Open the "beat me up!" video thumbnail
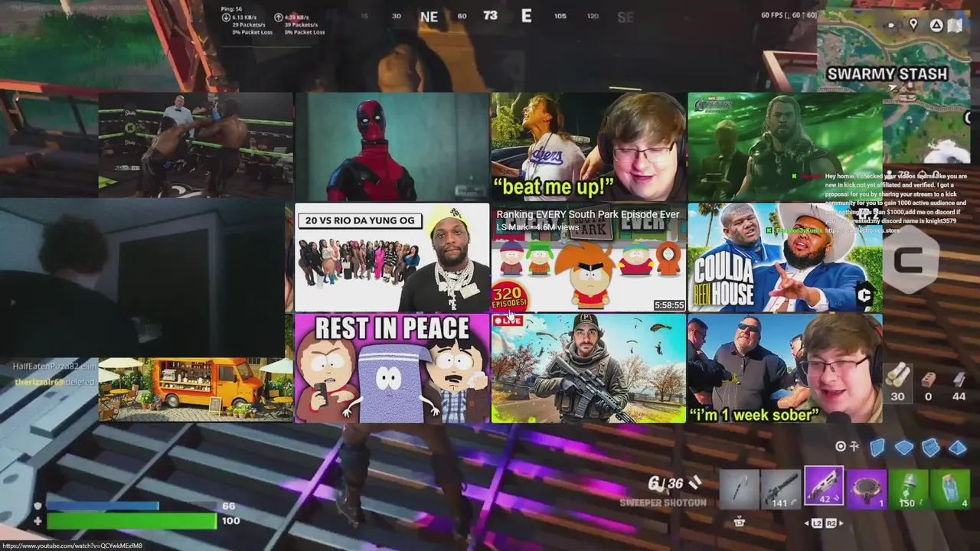 588,147
